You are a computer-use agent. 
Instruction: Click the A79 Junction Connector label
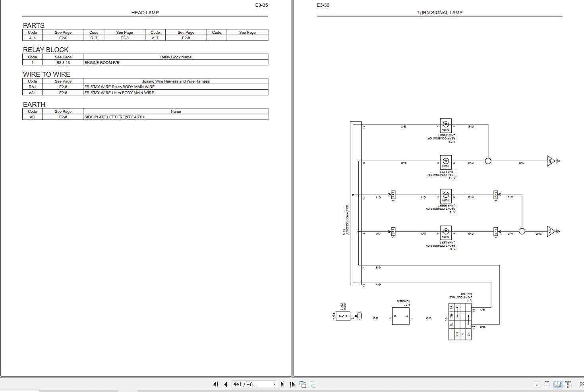(346, 220)
